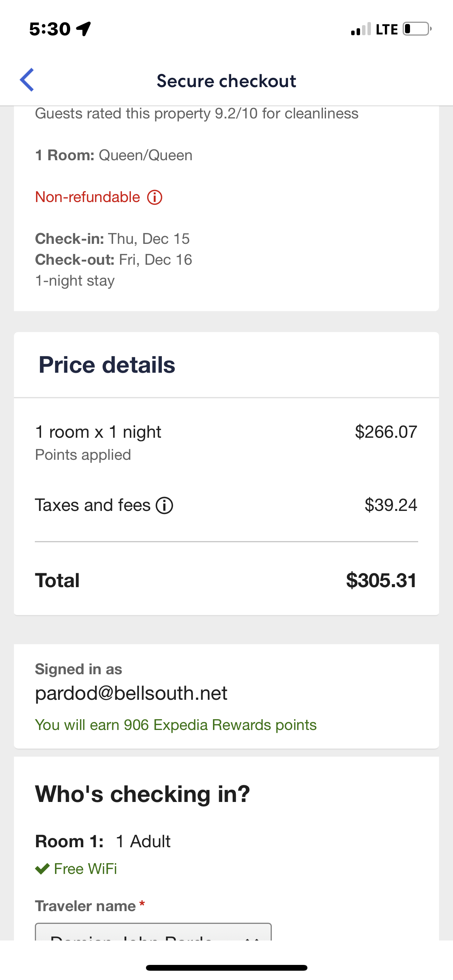Tap the LTE network indicator

point(386,29)
